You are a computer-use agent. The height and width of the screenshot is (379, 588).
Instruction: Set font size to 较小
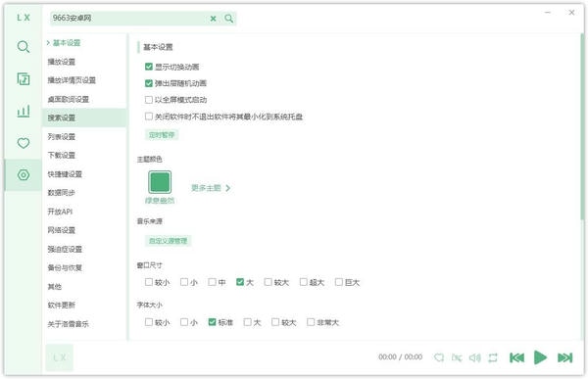(x=149, y=322)
